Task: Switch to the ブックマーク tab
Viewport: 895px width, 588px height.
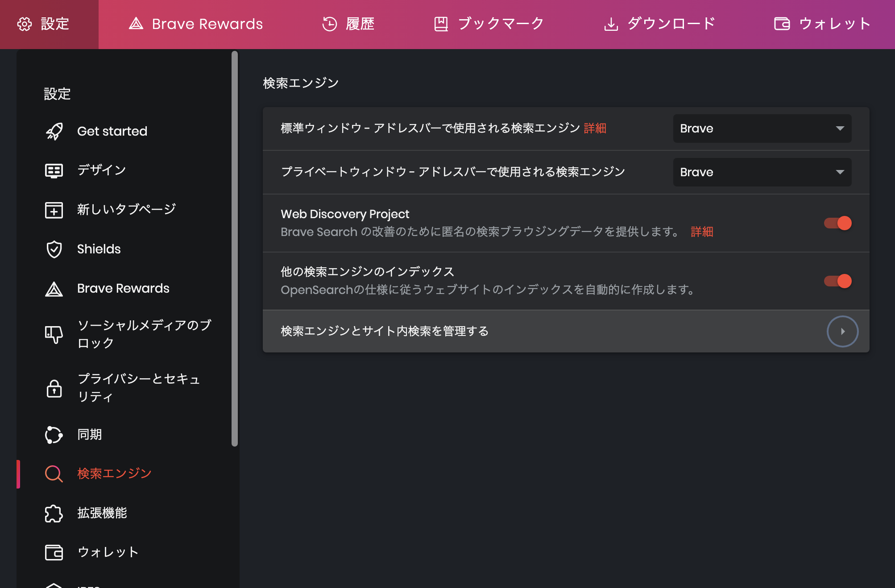Action: (488, 24)
